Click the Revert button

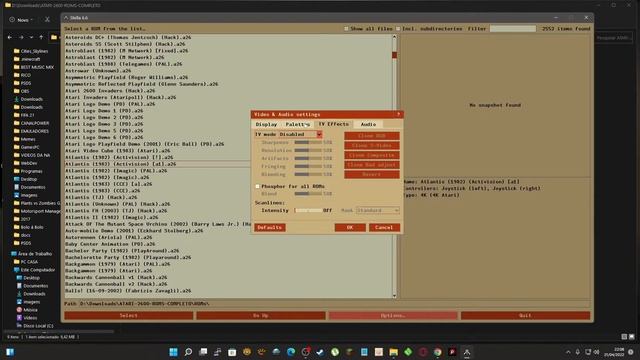372,174
